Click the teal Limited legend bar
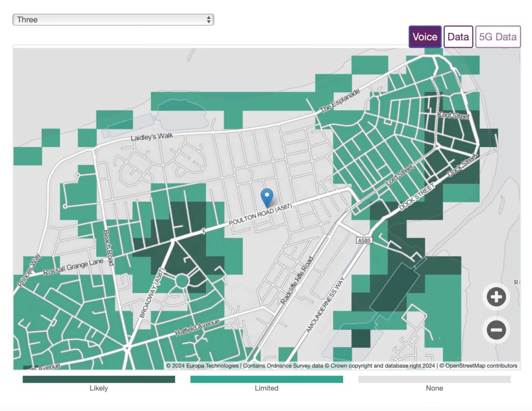This screenshot has width=532, height=411. click(267, 379)
